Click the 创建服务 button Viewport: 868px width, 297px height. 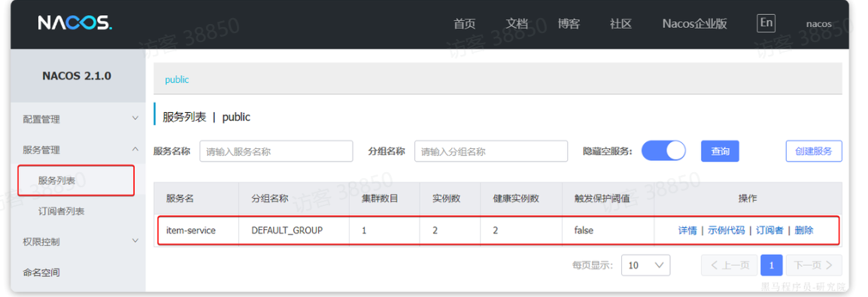point(814,151)
